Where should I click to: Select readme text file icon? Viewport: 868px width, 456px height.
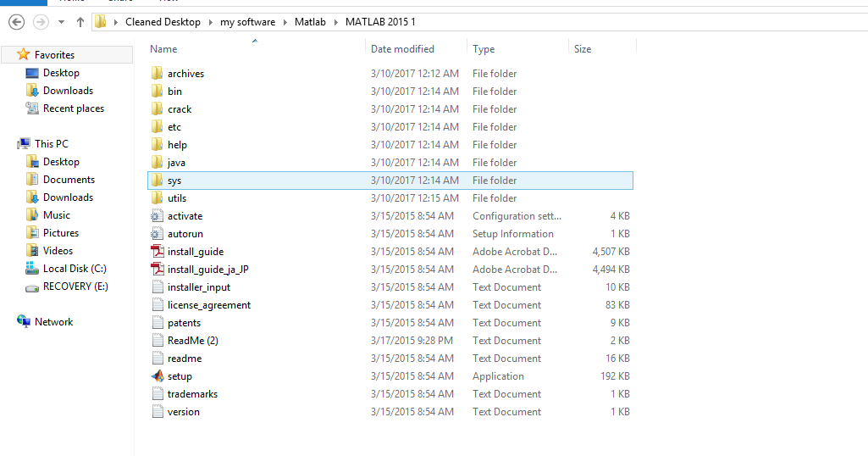pos(158,358)
